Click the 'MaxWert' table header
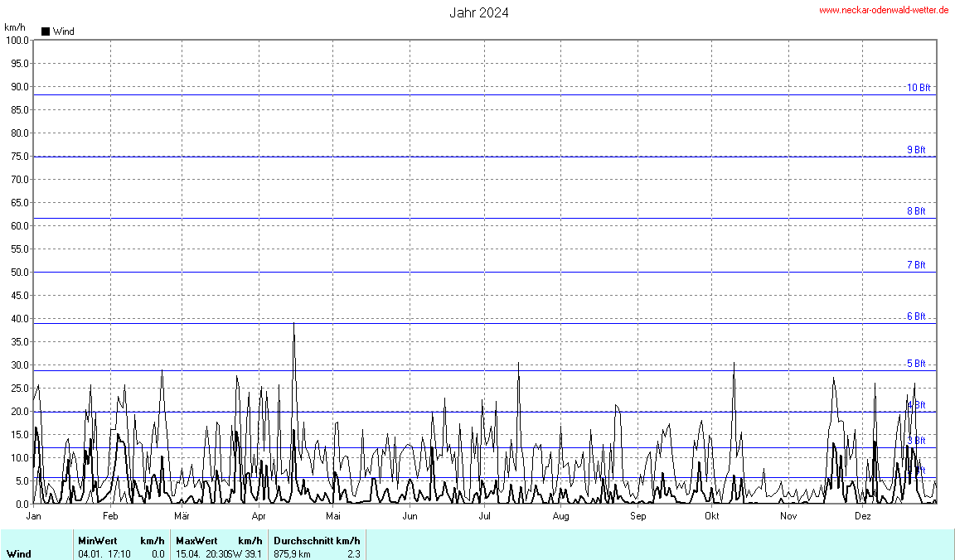 coord(196,541)
